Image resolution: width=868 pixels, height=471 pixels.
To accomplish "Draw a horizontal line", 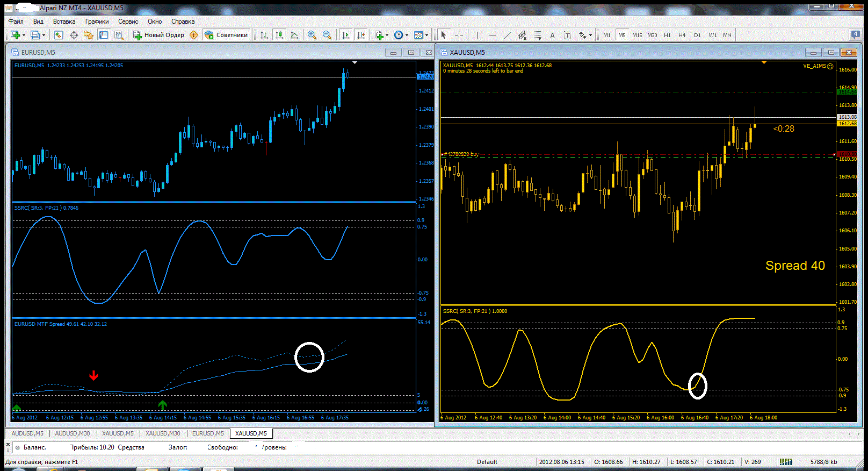I will [x=493, y=35].
